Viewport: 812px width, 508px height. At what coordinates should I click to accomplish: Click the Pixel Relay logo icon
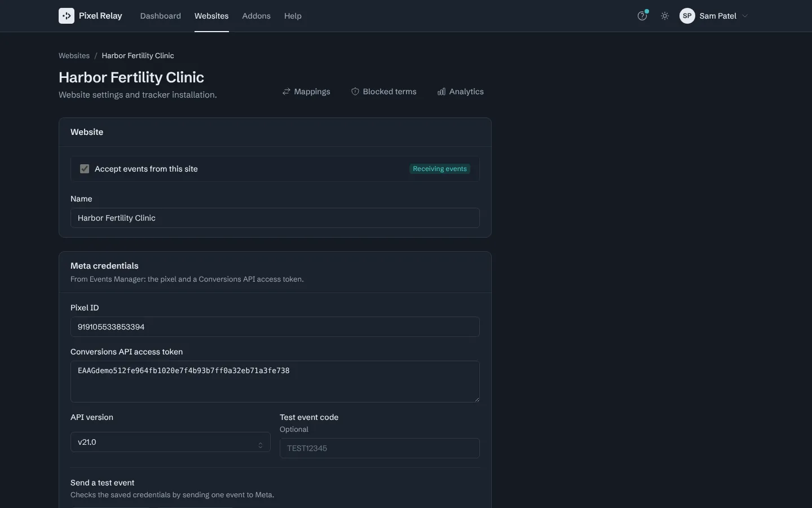(67, 16)
